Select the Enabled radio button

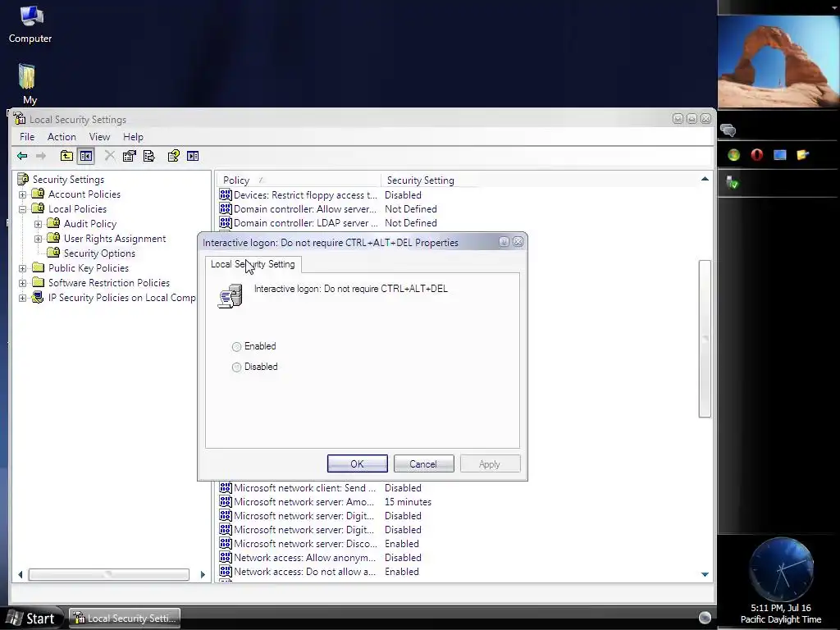coord(236,347)
